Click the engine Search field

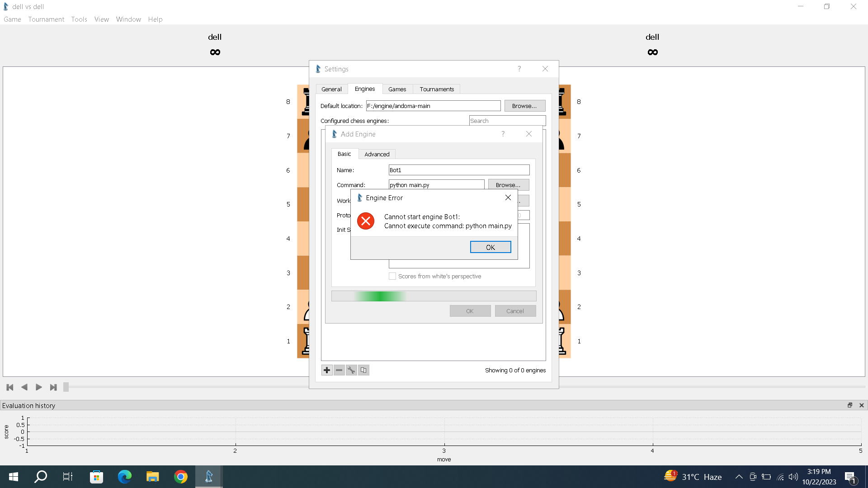click(x=507, y=120)
